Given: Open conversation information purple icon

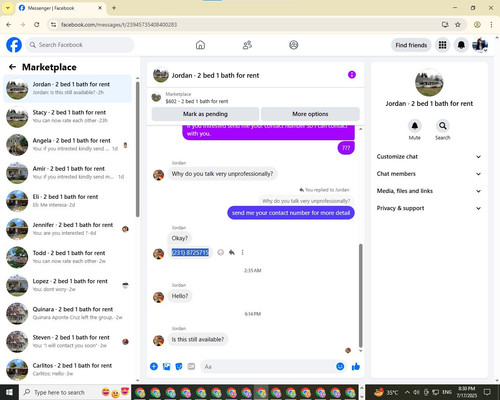Looking at the screenshot, I should pos(352,75).
